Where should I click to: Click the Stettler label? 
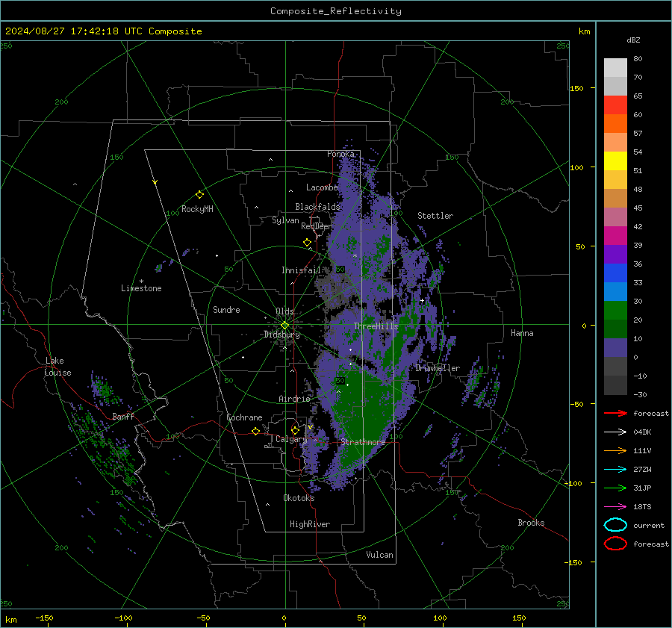(435, 216)
